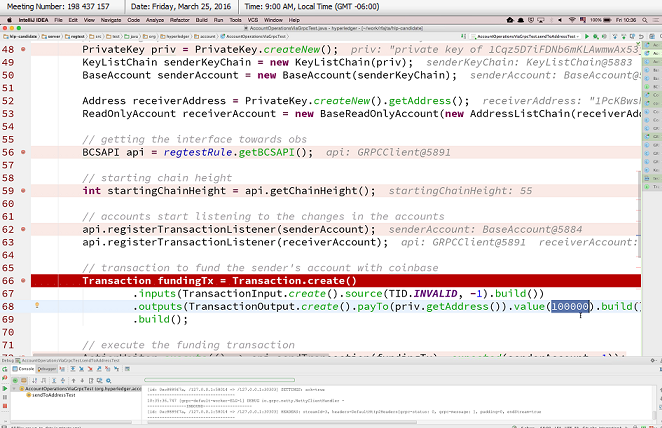Open the lightbulb quick-fix on line 68
Viewport: 662px width, 428px height.
(37, 305)
